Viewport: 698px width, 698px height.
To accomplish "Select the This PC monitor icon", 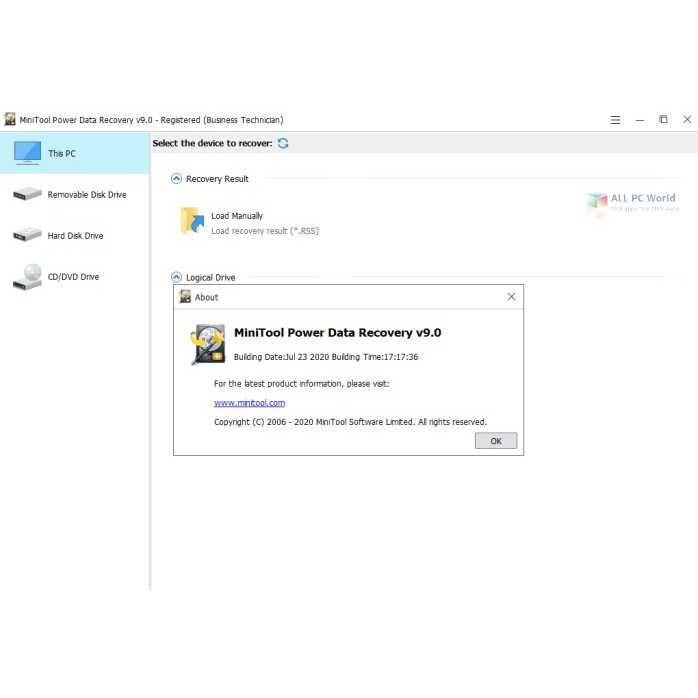I will point(26,153).
